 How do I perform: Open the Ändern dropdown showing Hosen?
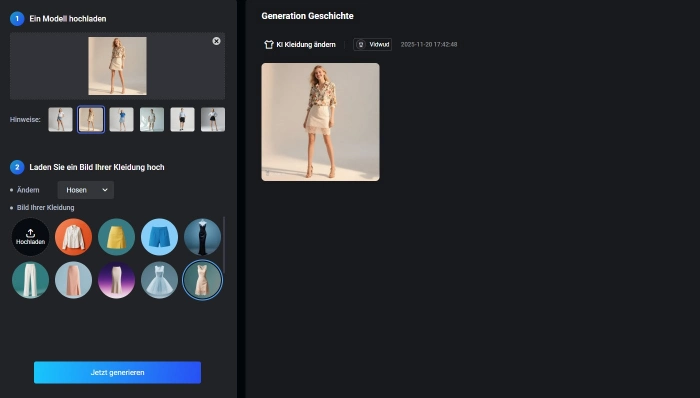click(86, 190)
